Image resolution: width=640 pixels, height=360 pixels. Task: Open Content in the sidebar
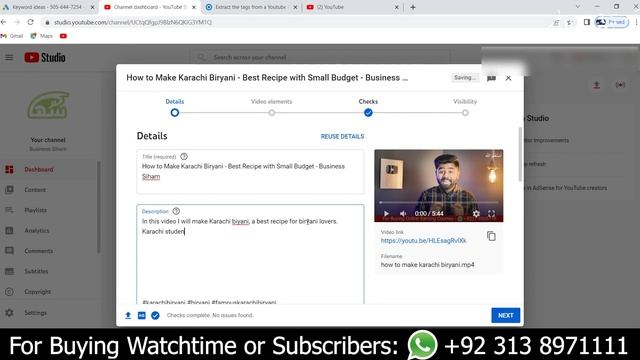pyautogui.click(x=35, y=190)
